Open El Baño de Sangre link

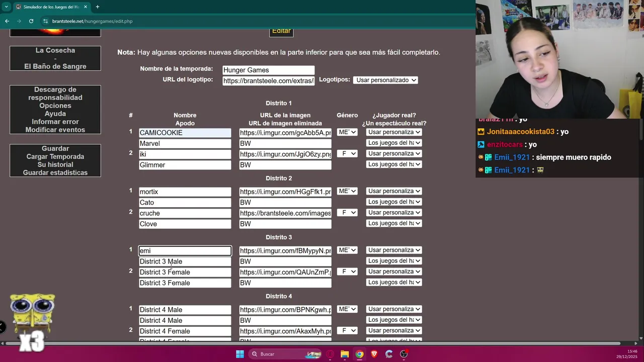click(55, 66)
